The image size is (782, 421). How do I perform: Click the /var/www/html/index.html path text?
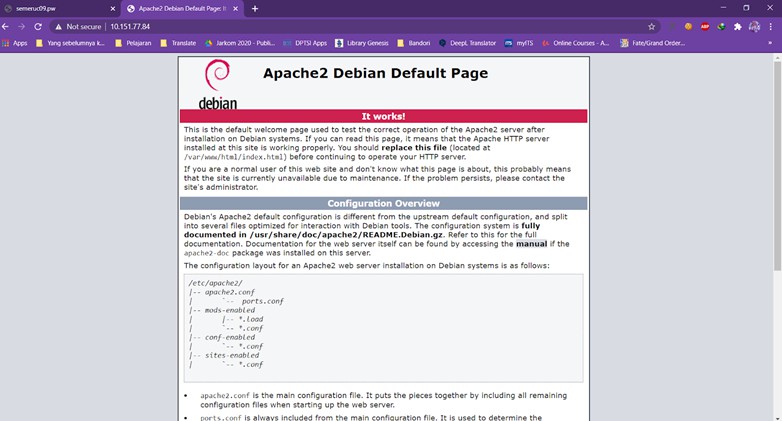click(x=235, y=157)
